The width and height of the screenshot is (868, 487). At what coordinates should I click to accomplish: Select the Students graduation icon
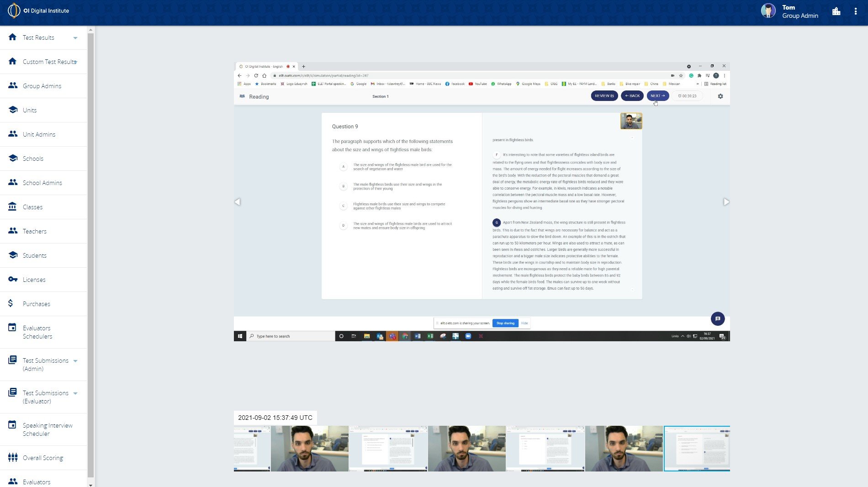pyautogui.click(x=12, y=255)
